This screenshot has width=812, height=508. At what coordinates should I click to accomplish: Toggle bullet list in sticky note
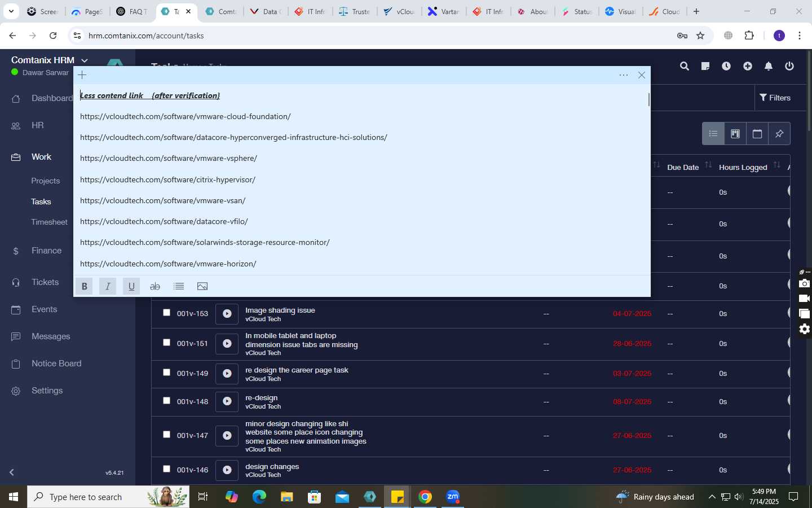click(179, 286)
